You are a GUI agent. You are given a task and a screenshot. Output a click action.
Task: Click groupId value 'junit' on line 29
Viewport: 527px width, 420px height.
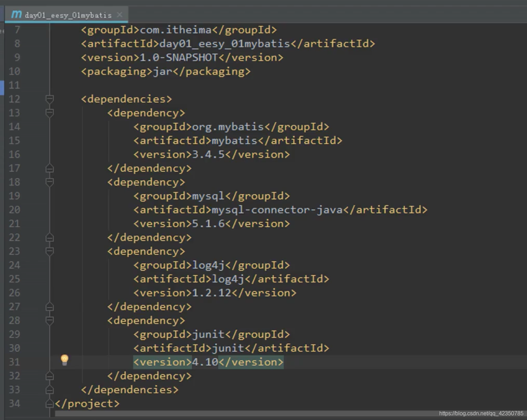click(208, 334)
